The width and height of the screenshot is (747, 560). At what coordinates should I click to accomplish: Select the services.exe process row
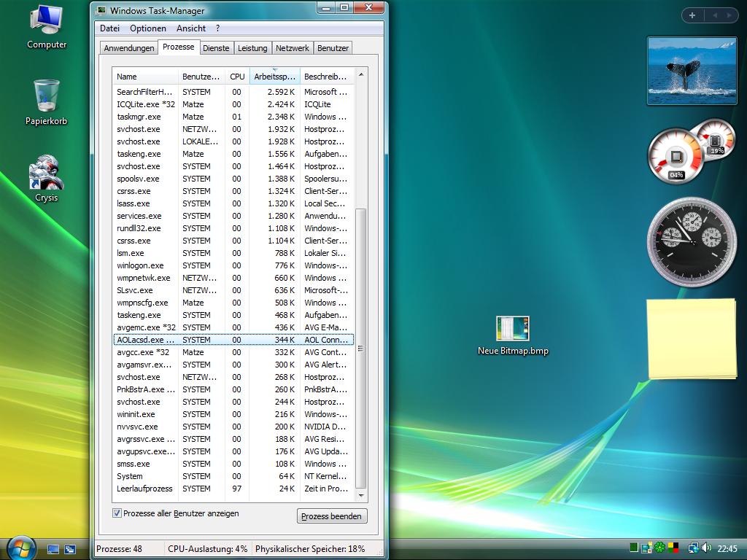pyautogui.click(x=233, y=216)
